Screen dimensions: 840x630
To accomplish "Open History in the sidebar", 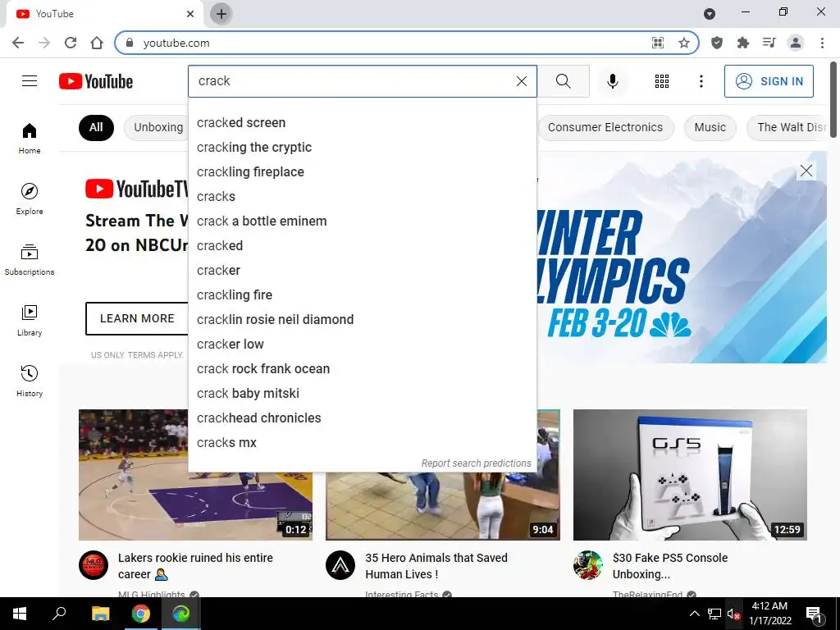I will click(x=30, y=381).
